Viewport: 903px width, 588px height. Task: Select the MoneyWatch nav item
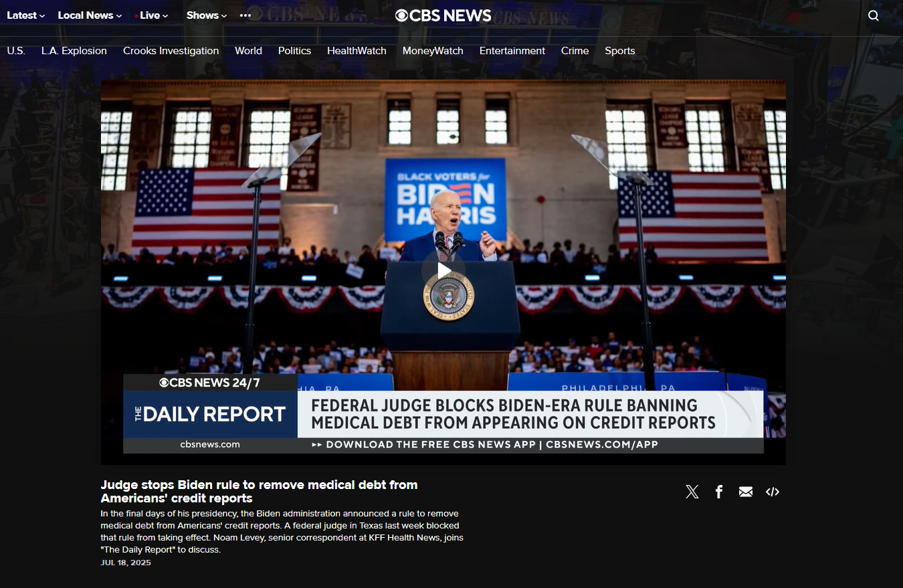coord(433,51)
